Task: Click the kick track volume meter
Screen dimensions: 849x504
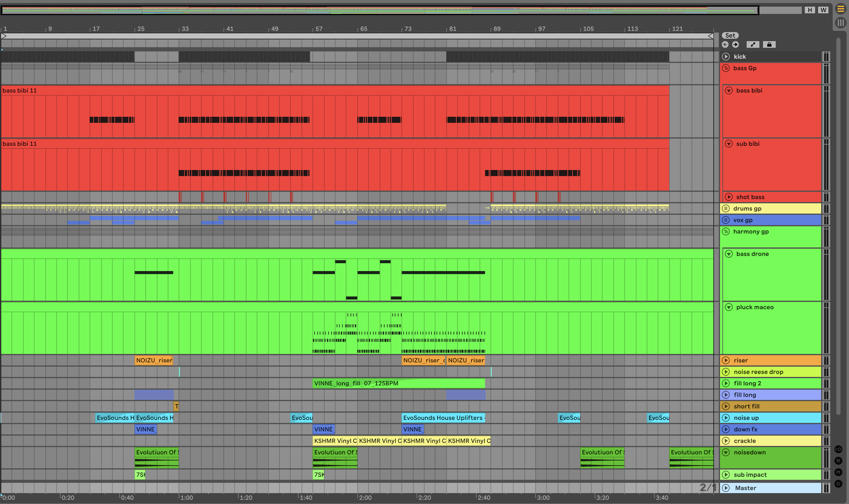Action: click(x=826, y=57)
